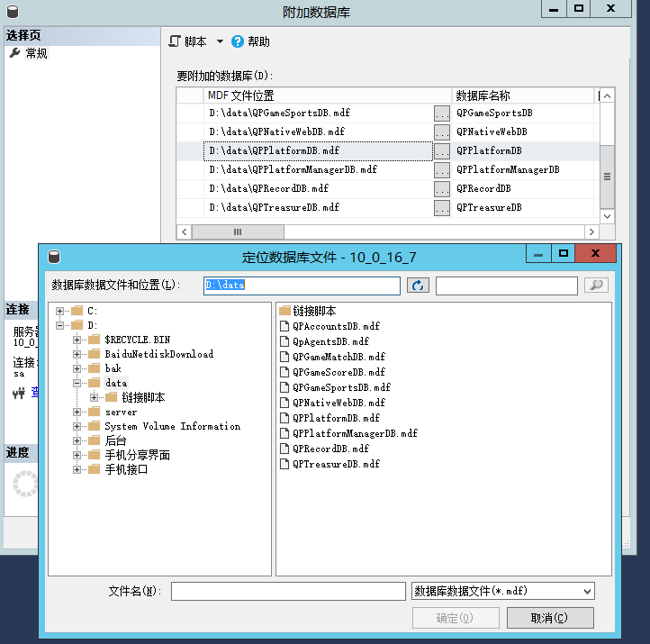Image resolution: width=650 pixels, height=644 pixels.
Task: Select the 常规 page wrench icon
Action: [x=15, y=53]
